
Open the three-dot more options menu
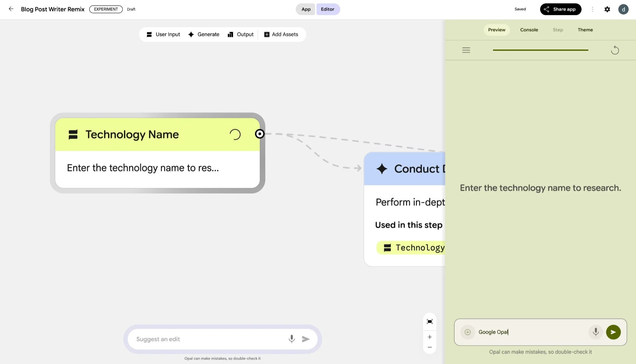tap(592, 9)
